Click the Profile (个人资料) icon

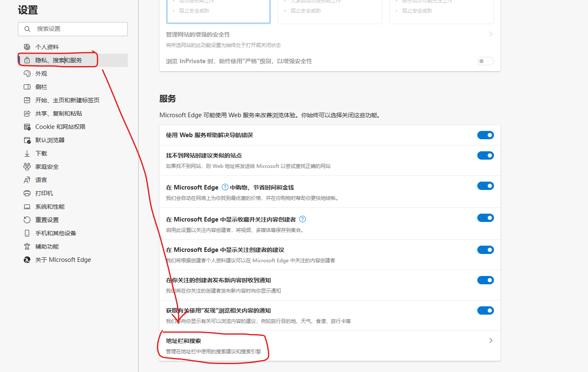(27, 47)
